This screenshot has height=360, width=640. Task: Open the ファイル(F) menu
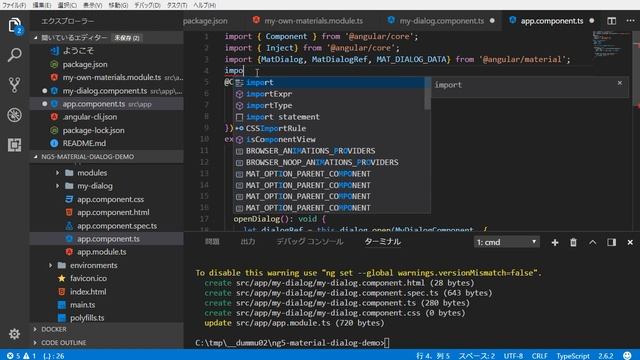click(x=14, y=5)
